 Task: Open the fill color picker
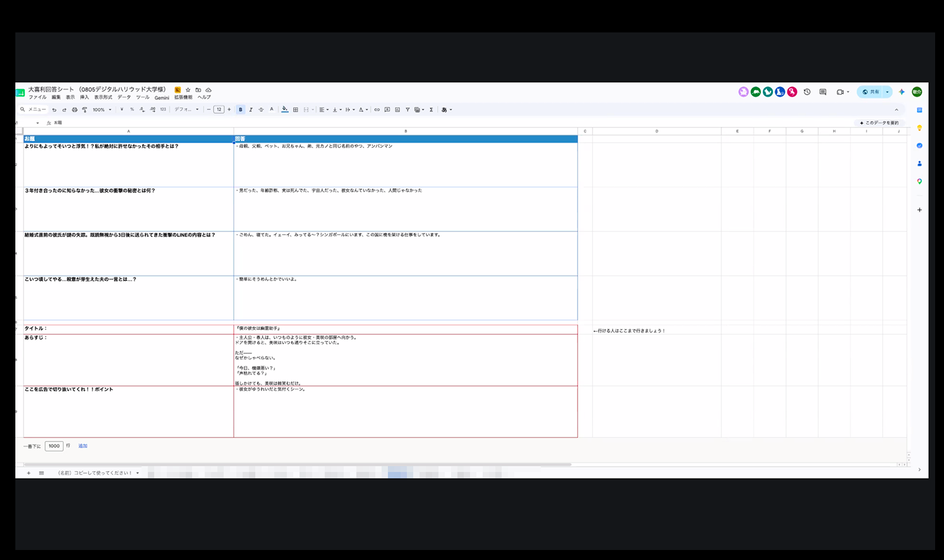pos(285,110)
